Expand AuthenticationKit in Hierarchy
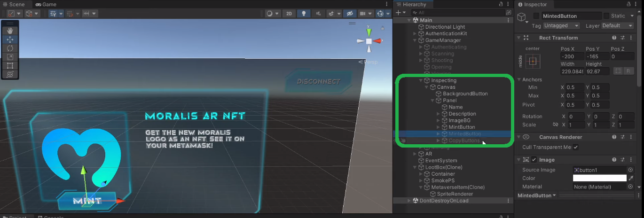 (x=415, y=34)
